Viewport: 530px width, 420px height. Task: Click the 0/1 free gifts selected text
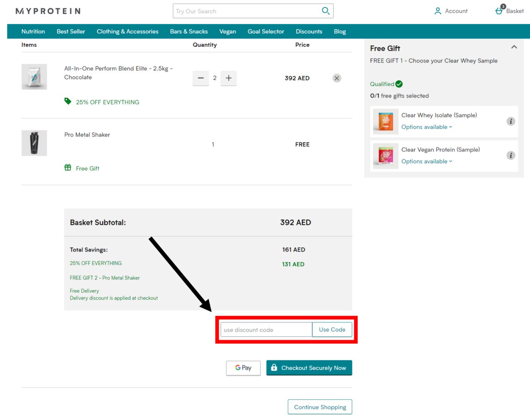coord(400,96)
